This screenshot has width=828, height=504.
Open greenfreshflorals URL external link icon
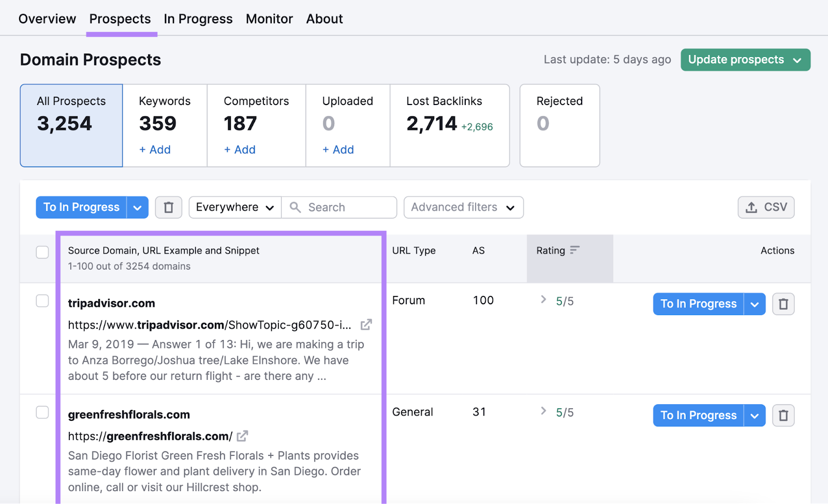[242, 436]
